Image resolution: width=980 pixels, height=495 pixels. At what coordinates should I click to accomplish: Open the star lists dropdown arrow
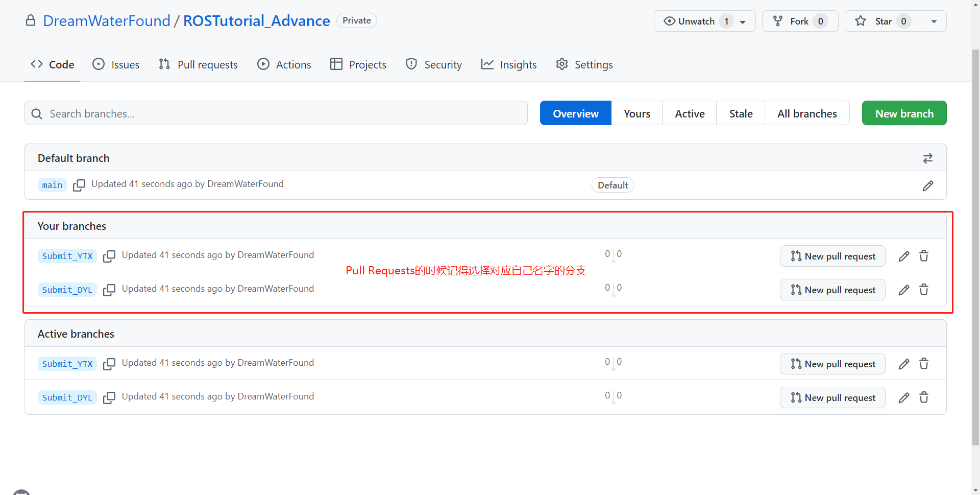(x=934, y=21)
